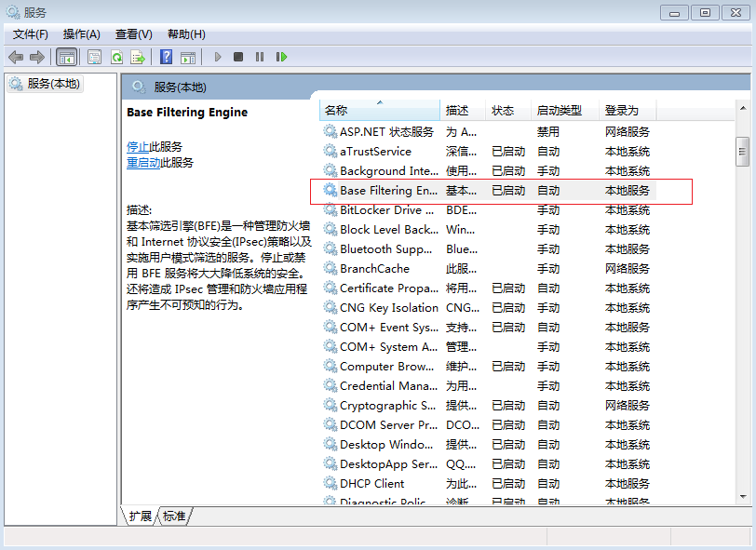Click the green Refresh toolbar icon

click(116, 57)
